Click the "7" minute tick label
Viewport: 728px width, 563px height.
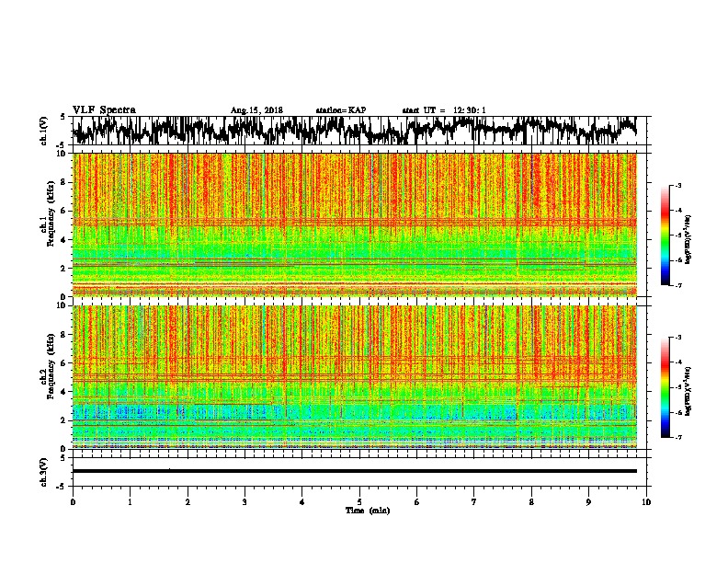[474, 502]
